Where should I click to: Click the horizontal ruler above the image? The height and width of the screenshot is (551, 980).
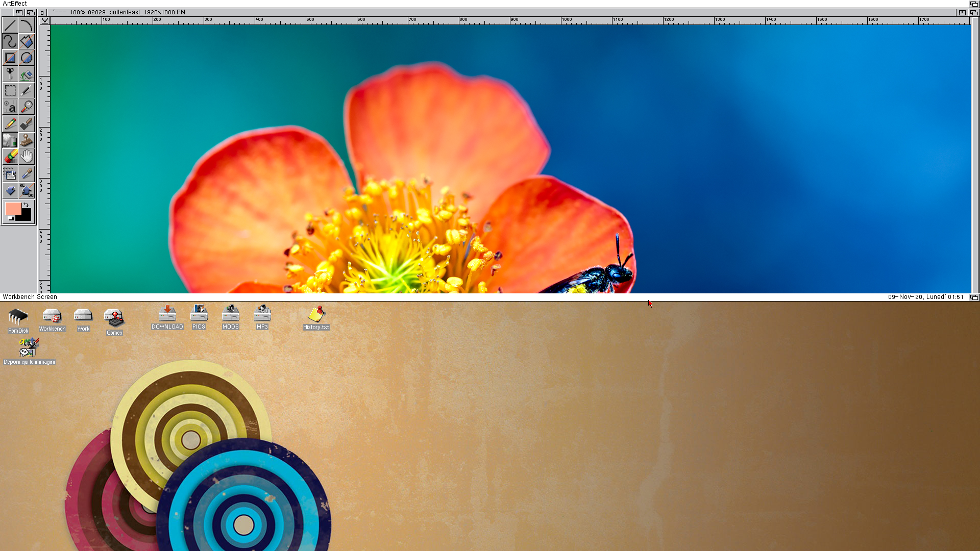pyautogui.click(x=509, y=20)
